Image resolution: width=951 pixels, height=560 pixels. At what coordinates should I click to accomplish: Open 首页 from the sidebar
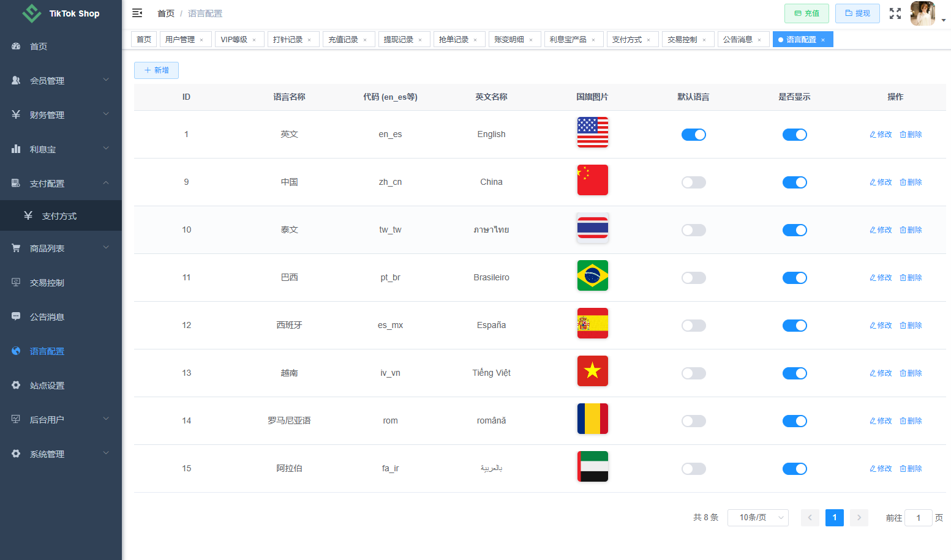point(61,47)
